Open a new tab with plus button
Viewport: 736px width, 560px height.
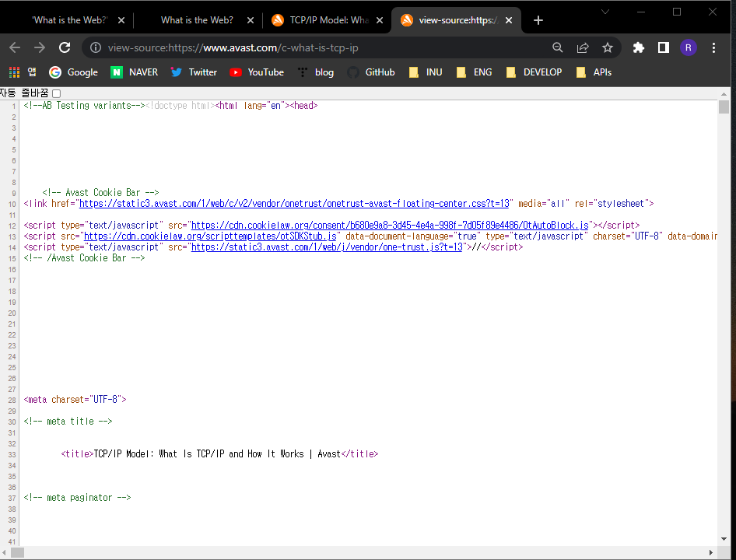point(538,20)
